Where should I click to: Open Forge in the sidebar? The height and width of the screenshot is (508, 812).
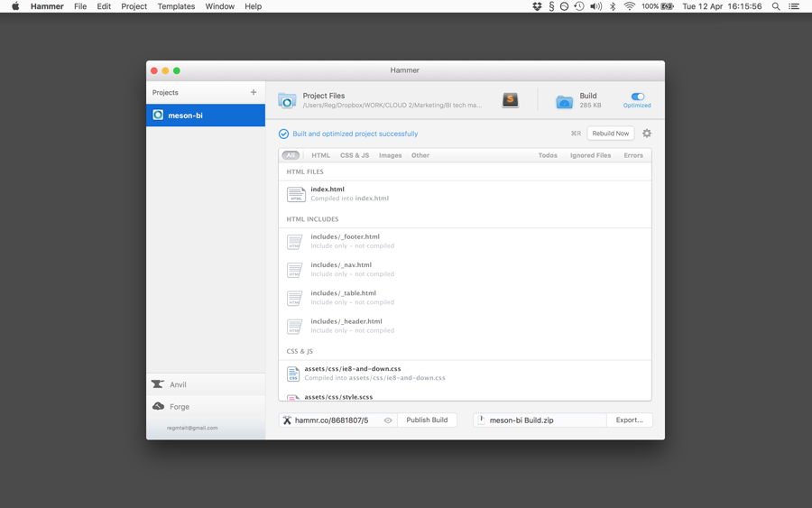pos(206,407)
